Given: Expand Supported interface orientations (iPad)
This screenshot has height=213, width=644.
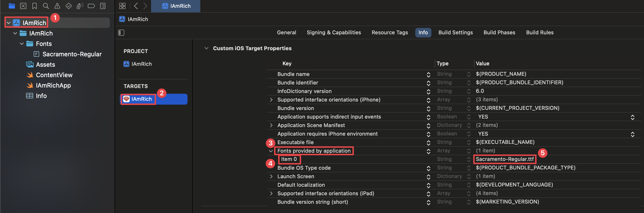Looking at the screenshot, I should (271, 193).
